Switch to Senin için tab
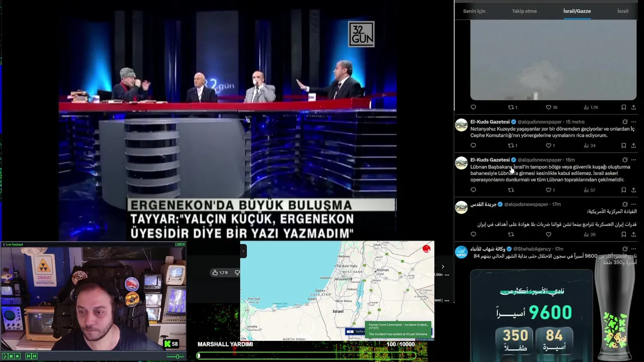This screenshot has height=362, width=644. click(474, 11)
